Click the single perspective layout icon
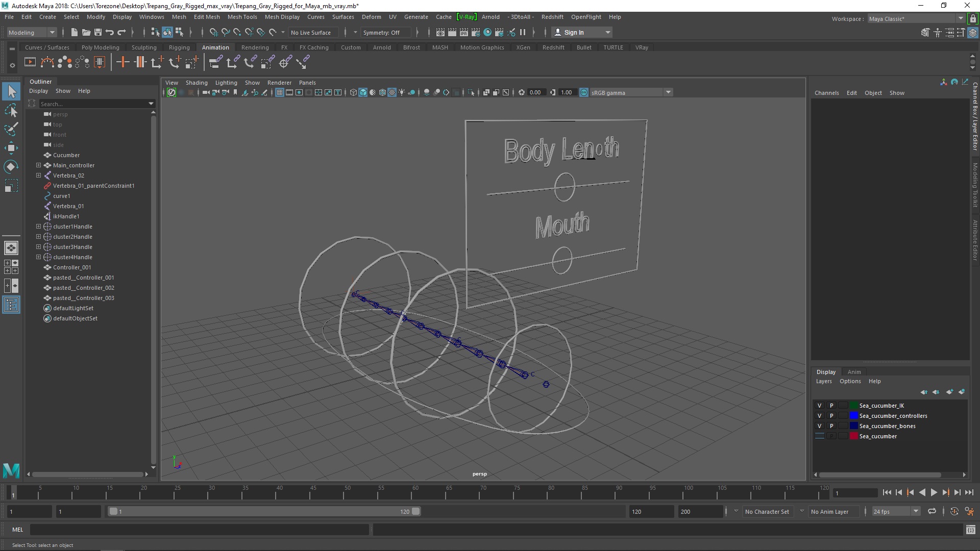 point(11,248)
